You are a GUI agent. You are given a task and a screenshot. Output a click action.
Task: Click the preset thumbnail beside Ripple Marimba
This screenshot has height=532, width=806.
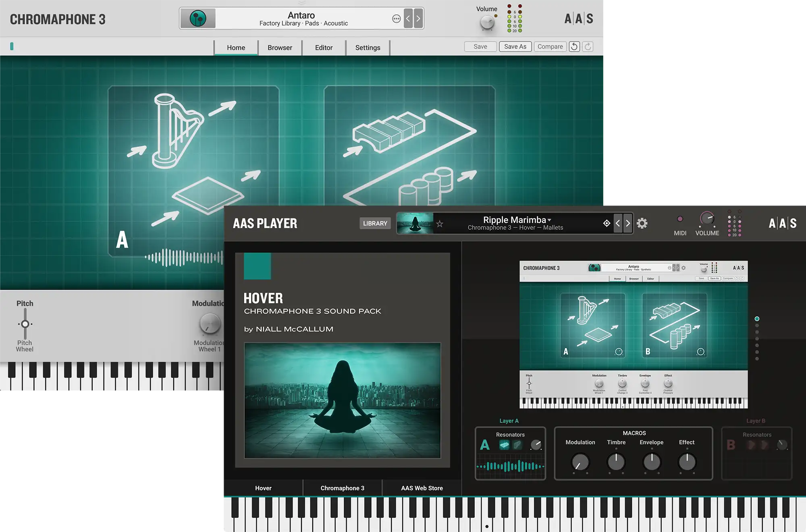coord(415,223)
